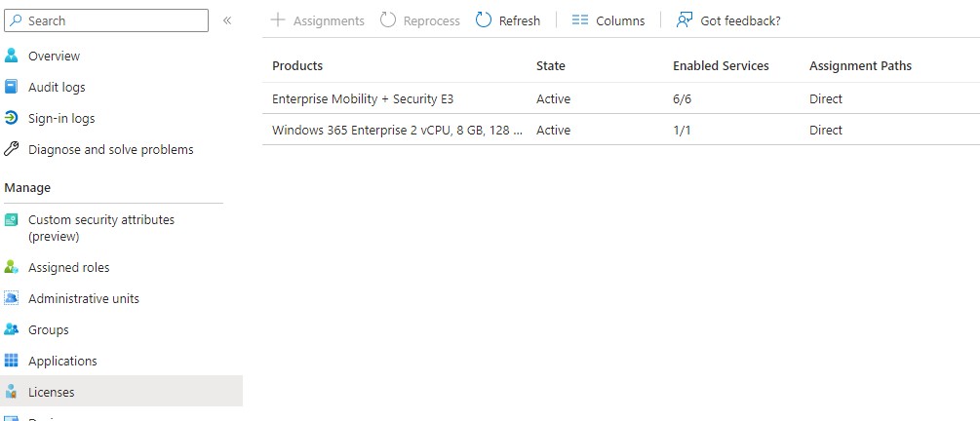Click the Reprocess circular arrow icon
Image resolution: width=980 pixels, height=421 pixels.
388,20
